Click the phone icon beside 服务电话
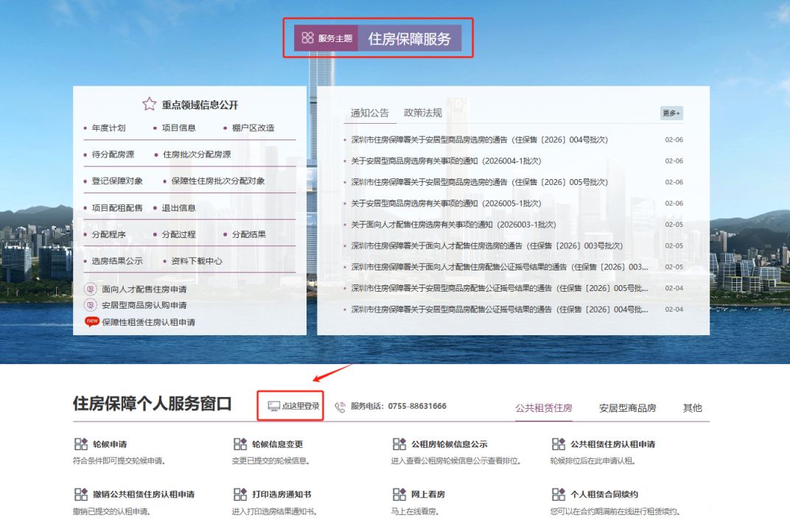The height and width of the screenshot is (532, 790). pos(340,407)
